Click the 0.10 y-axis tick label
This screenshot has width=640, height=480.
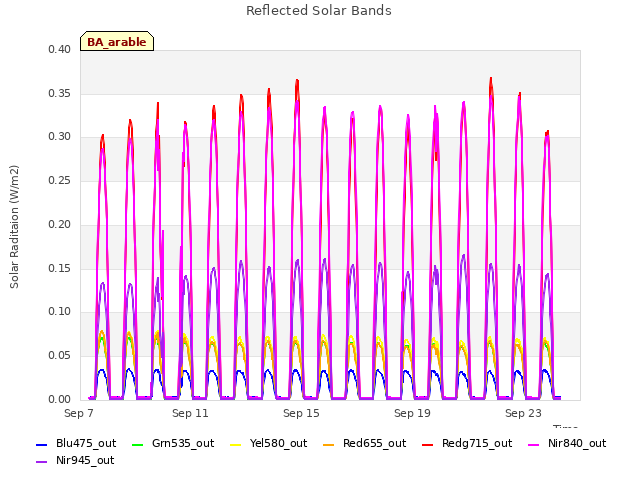[x=60, y=312]
